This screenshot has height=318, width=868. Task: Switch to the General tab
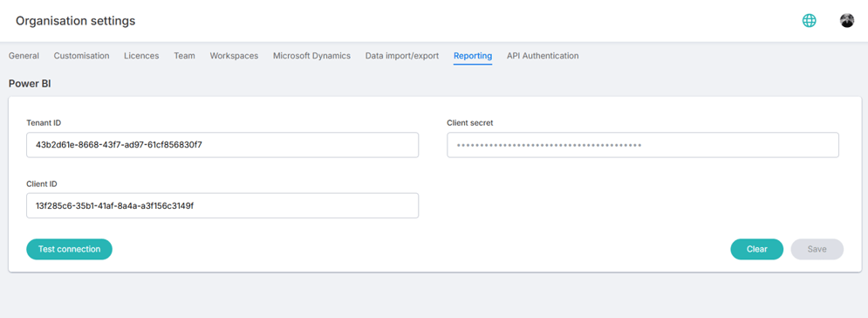tap(24, 56)
